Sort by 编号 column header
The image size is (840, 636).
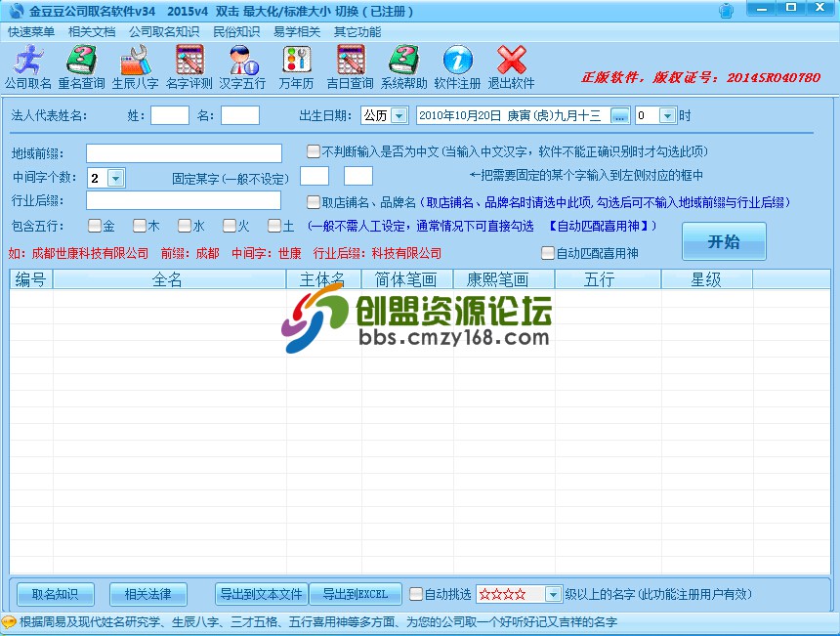[x=31, y=279]
